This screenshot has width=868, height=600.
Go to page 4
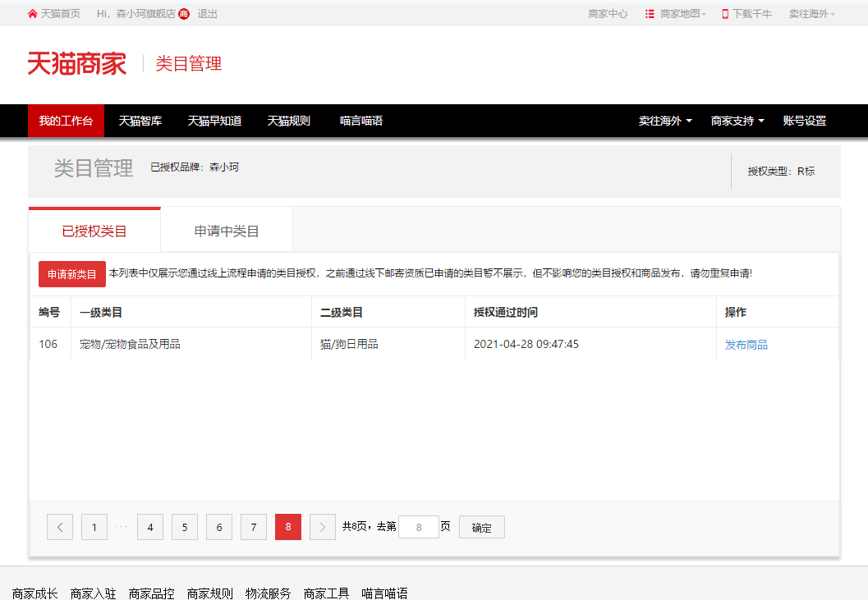pos(150,527)
